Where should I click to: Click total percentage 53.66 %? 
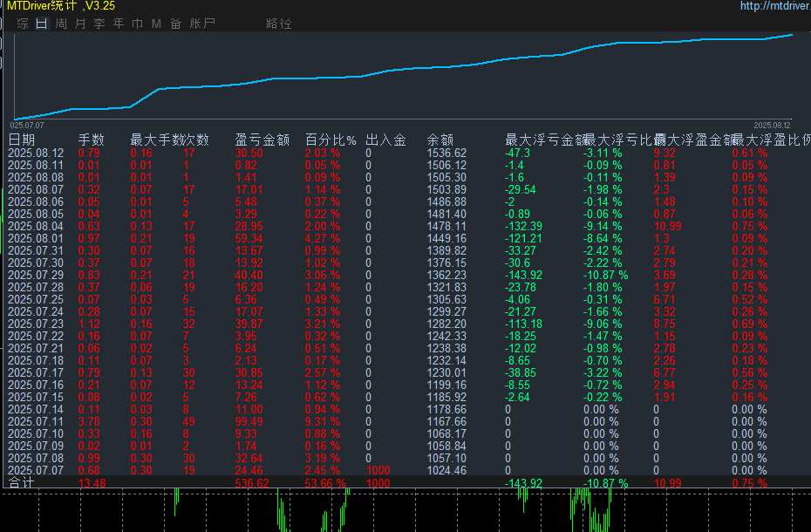325,483
